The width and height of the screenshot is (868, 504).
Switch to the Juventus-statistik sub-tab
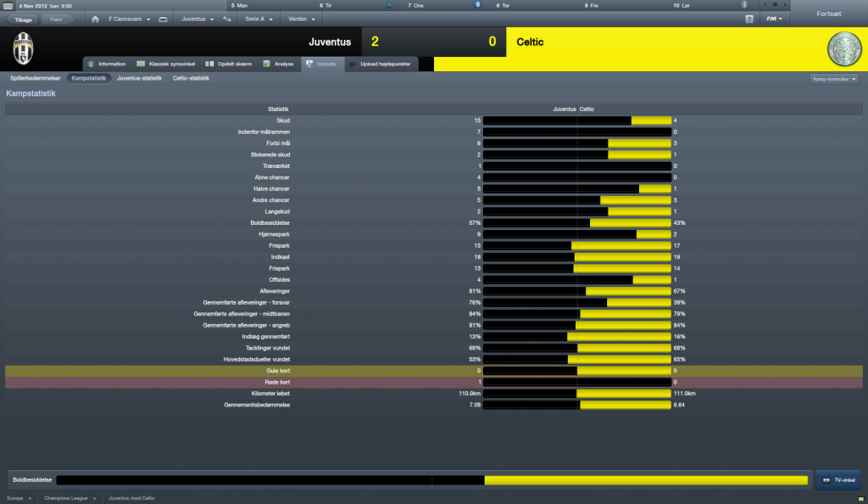(x=140, y=79)
